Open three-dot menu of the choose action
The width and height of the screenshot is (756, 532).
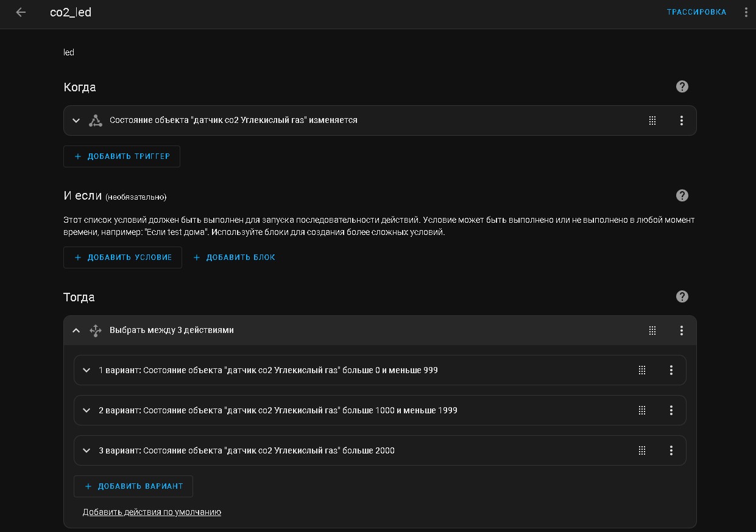(x=682, y=331)
